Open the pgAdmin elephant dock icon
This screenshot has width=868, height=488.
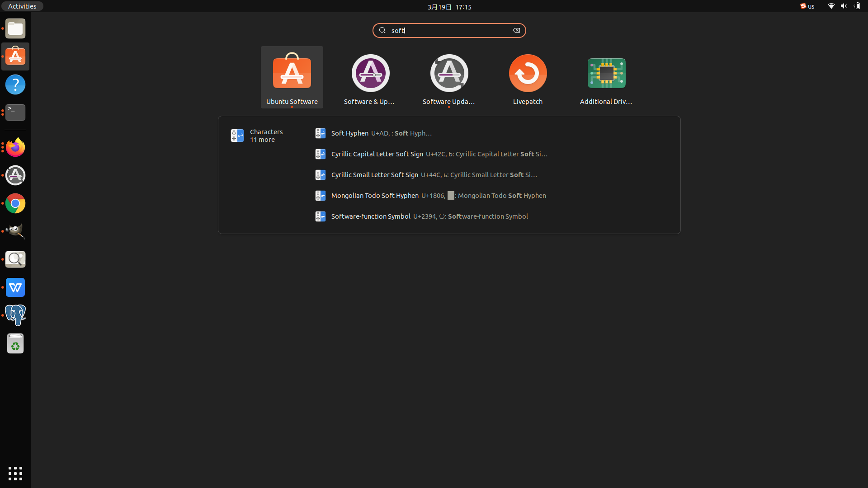pos(15,315)
